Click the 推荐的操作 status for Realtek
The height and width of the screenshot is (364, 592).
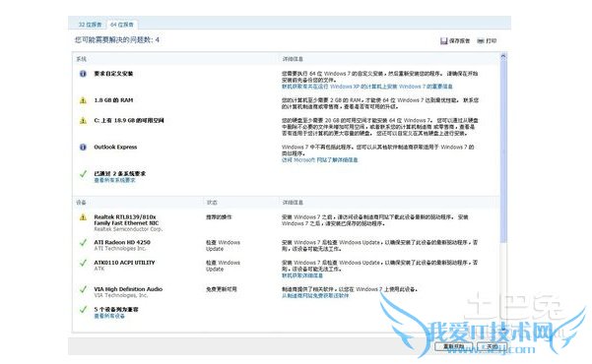(219, 217)
